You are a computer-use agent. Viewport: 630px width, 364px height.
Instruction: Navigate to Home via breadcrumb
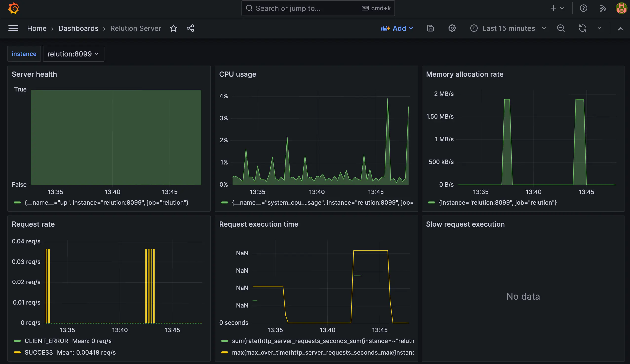pyautogui.click(x=37, y=28)
